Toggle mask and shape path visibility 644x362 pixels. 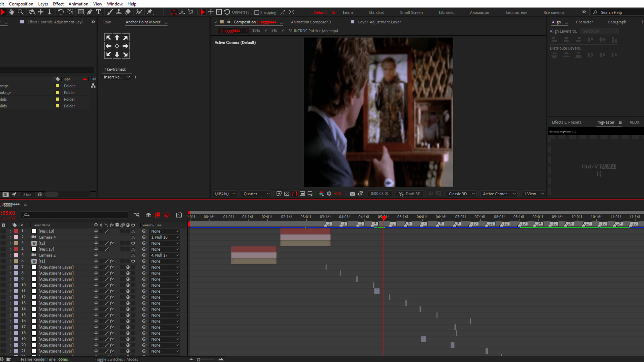[295, 194]
